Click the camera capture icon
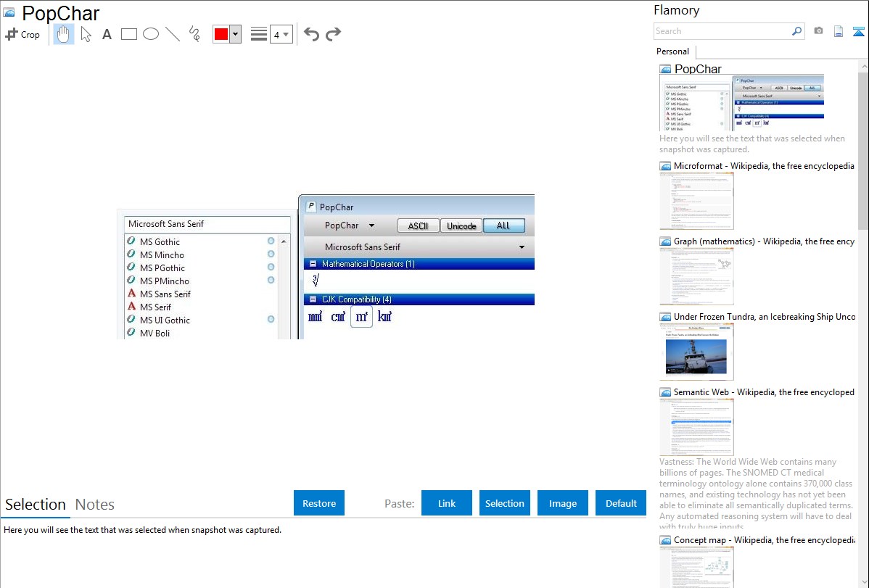This screenshot has height=588, width=869. [818, 31]
